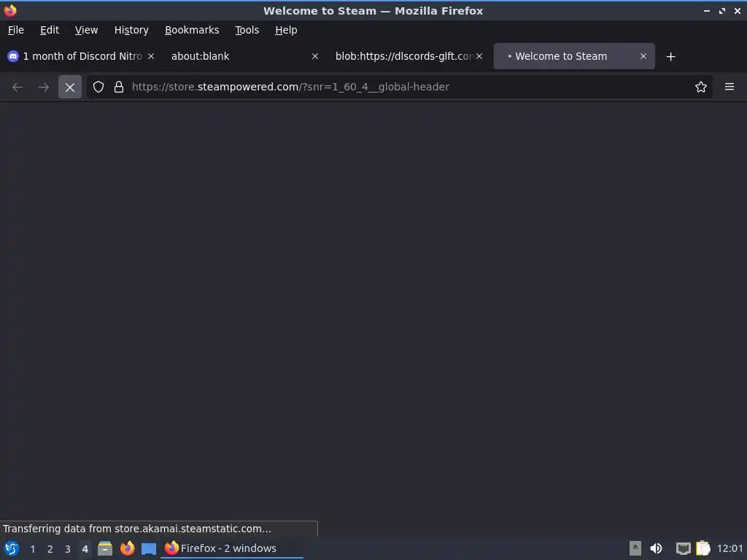Switch to 1 month of Discord Nitro tab
This screenshot has width=747, height=560.
coord(82,56)
